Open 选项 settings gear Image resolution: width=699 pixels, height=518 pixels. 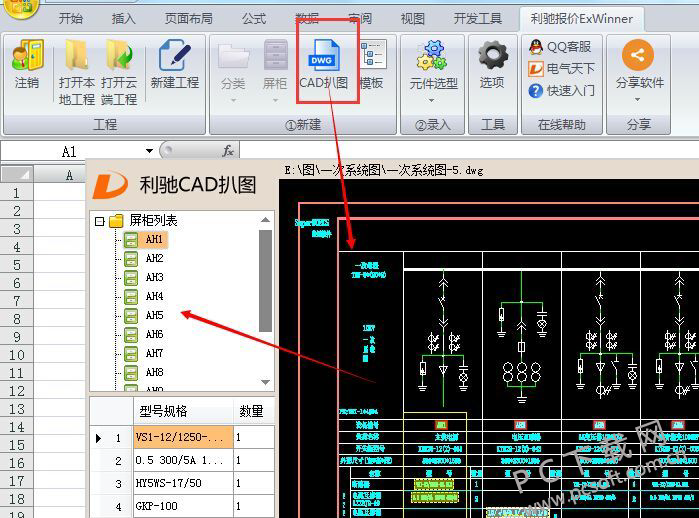[492, 65]
